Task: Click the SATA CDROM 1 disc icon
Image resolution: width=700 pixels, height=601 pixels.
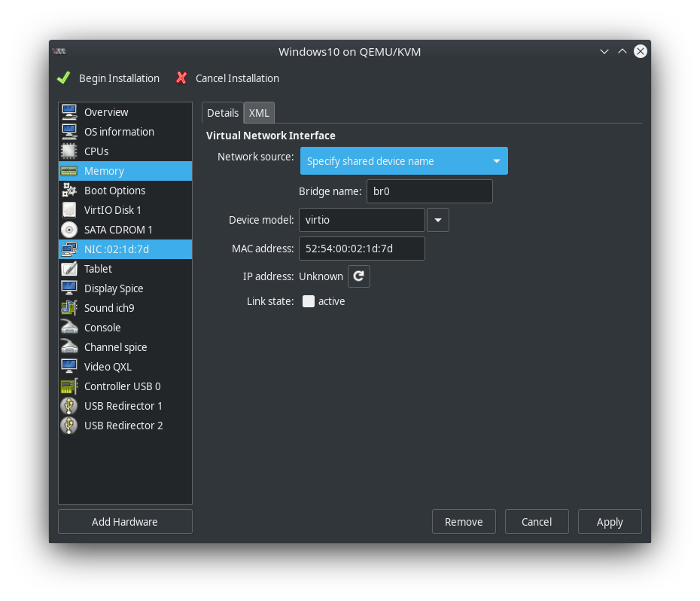Action: pyautogui.click(x=69, y=230)
